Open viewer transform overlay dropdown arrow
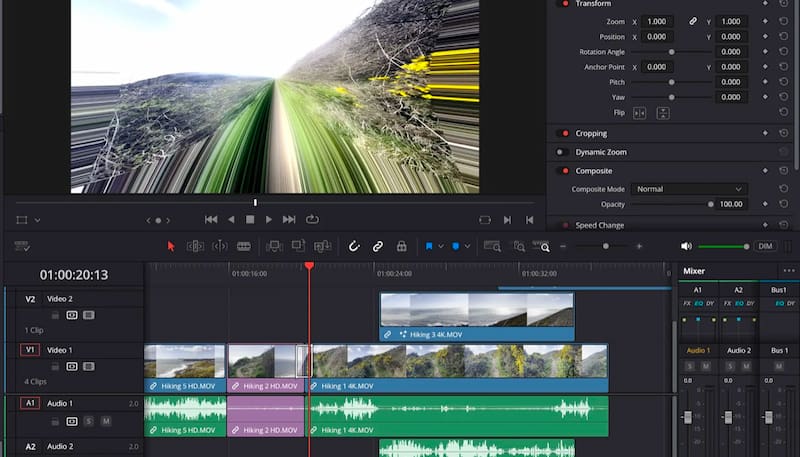 37,220
